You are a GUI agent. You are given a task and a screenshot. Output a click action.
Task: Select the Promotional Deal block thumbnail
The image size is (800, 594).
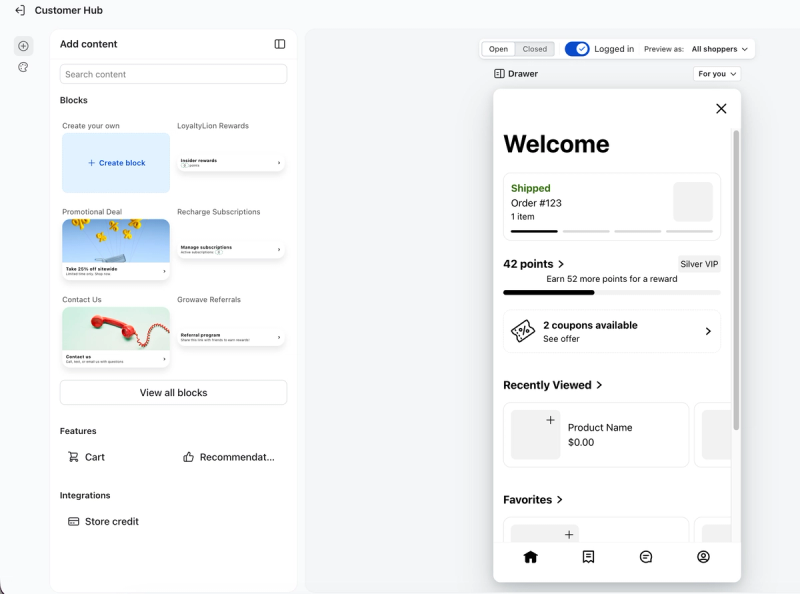pos(116,249)
